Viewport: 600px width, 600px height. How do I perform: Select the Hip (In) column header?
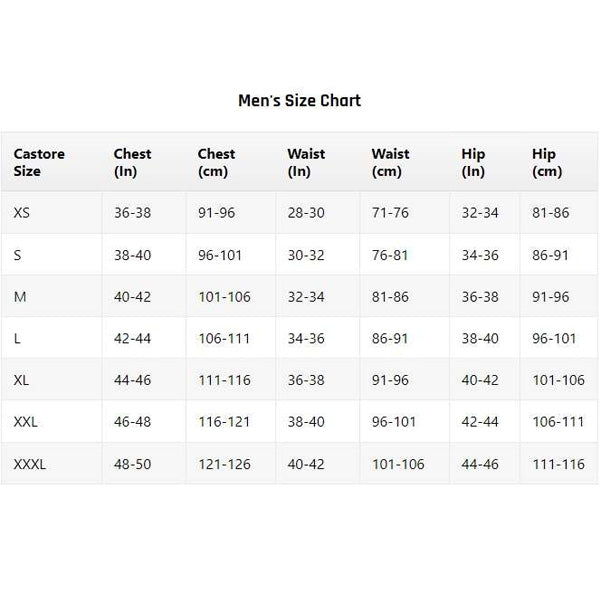(x=473, y=162)
